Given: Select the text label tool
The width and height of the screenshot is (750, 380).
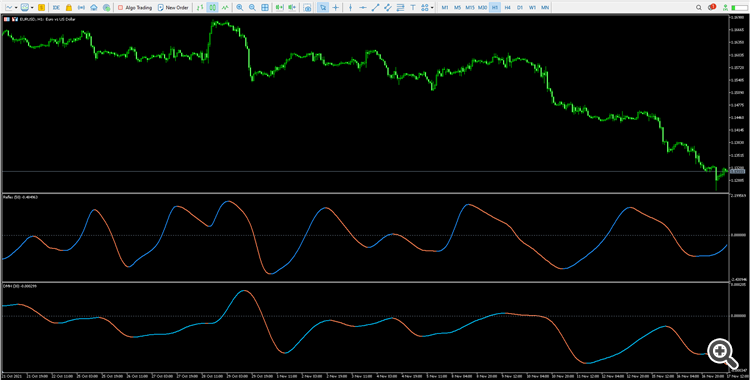Looking at the screenshot, I should (x=413, y=8).
